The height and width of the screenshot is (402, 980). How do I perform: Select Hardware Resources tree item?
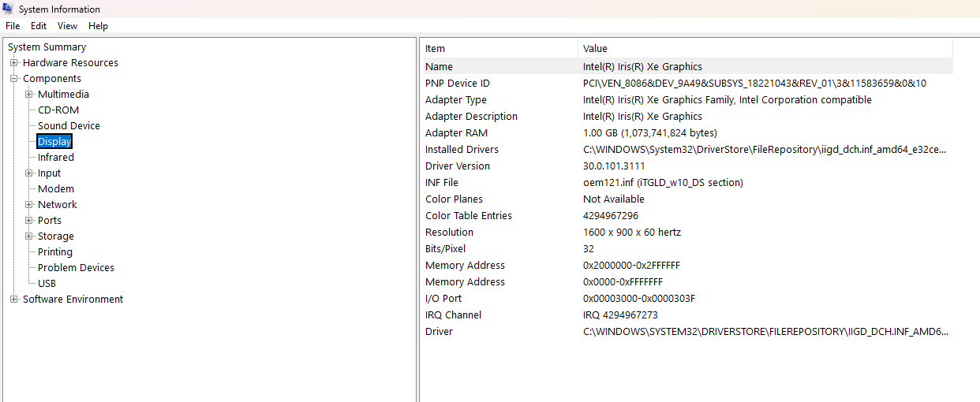[x=70, y=63]
